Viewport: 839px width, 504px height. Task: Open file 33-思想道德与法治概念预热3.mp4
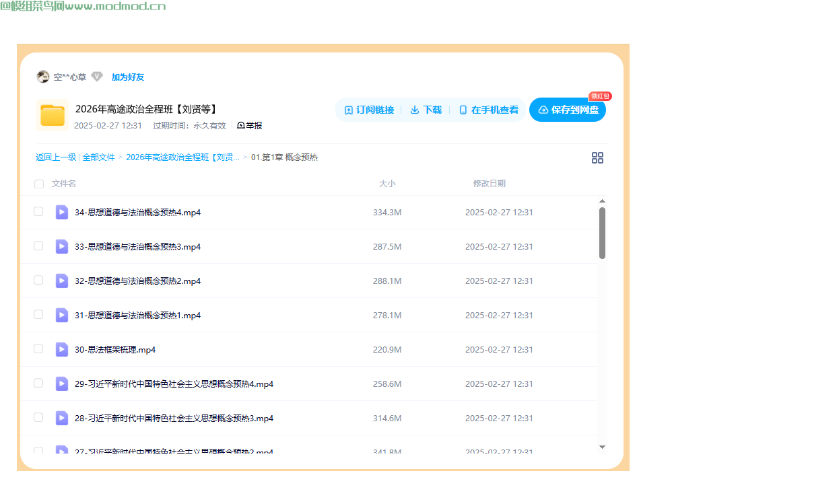click(138, 247)
